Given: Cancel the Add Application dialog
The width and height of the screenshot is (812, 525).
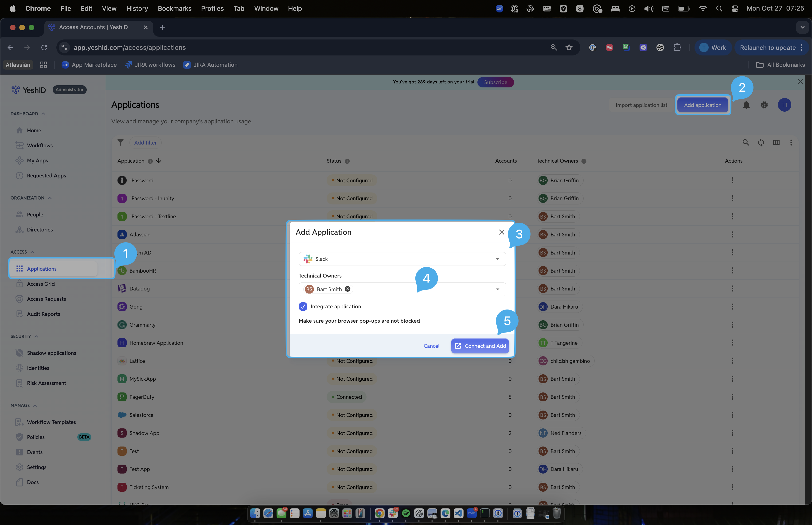Looking at the screenshot, I should coord(431,346).
